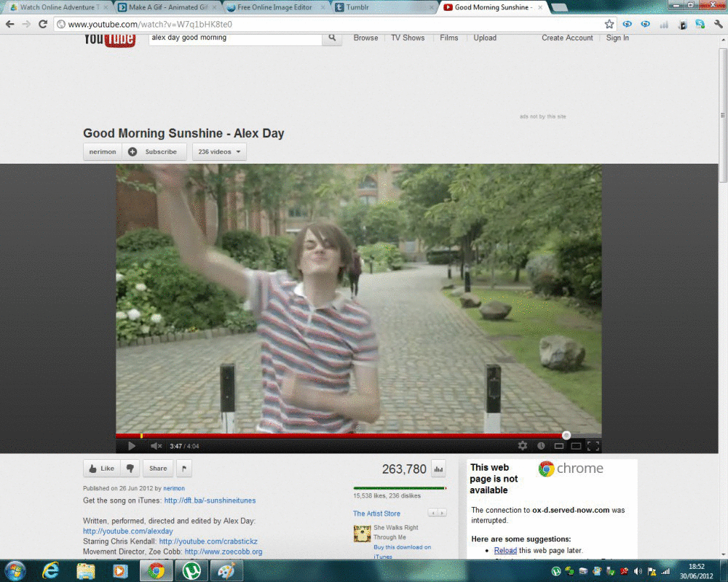Image resolution: width=728 pixels, height=582 pixels.
Task: Show video statistics chart icon
Action: point(438,469)
